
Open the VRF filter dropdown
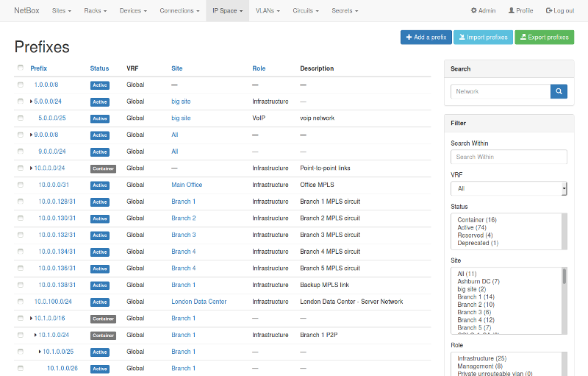pyautogui.click(x=509, y=188)
